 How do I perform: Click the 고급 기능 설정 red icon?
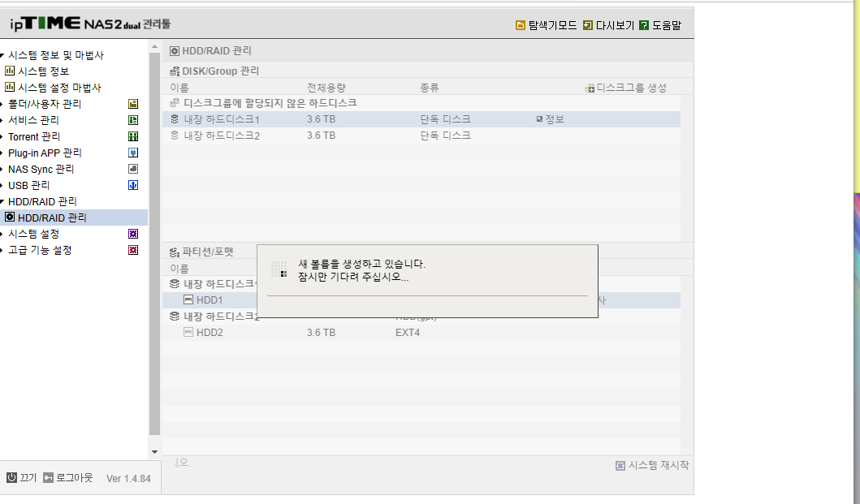click(132, 250)
